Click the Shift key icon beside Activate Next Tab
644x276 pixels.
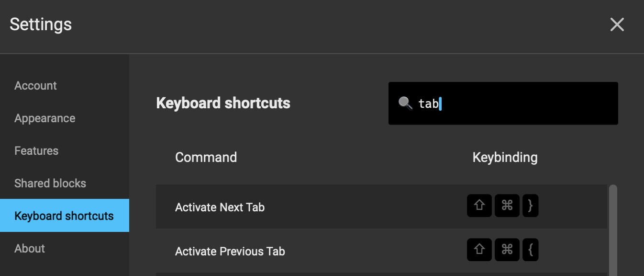(x=479, y=205)
